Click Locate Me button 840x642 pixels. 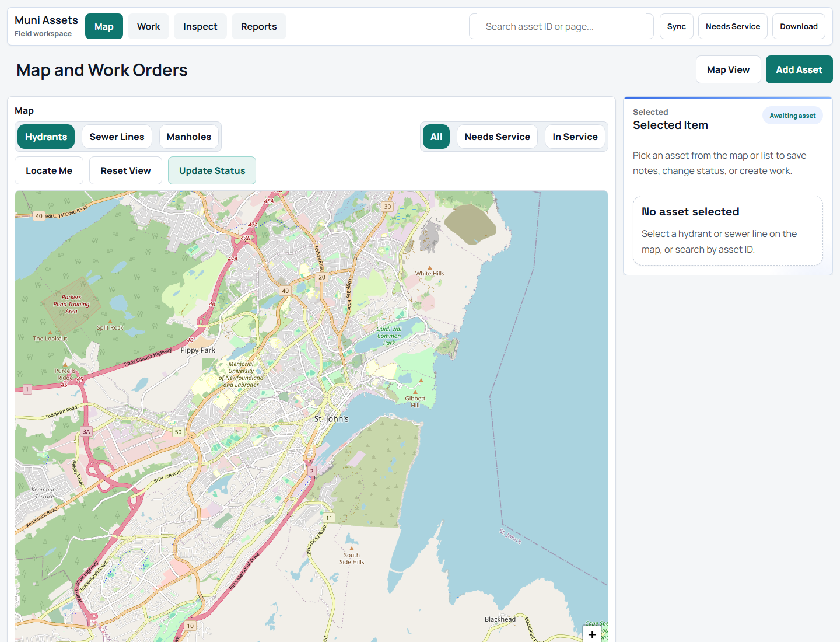coord(49,170)
